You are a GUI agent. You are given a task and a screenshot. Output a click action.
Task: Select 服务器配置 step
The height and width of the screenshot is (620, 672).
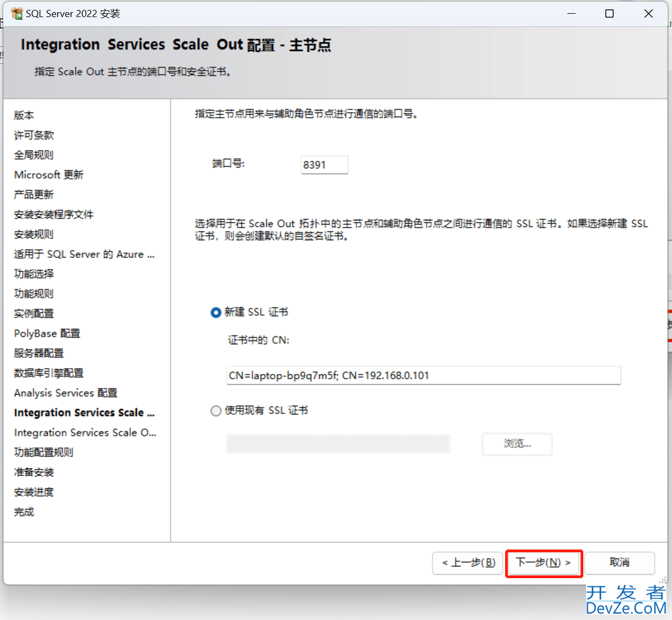(39, 353)
